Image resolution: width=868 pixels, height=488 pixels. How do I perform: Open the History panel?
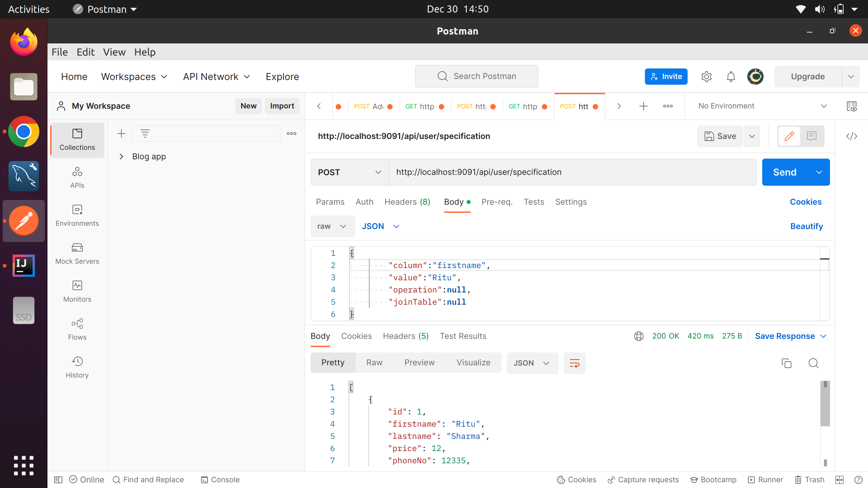(77, 367)
